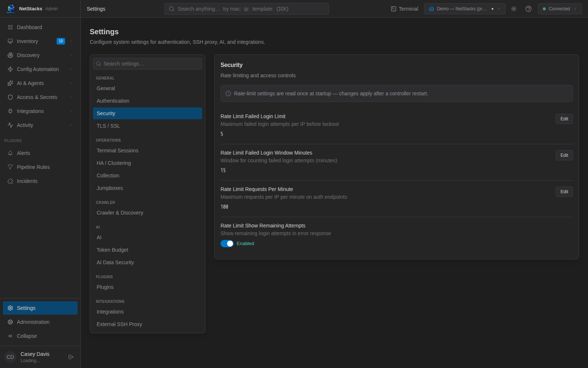
Task: Expand the Connected status chevron
Action: coord(575,9)
